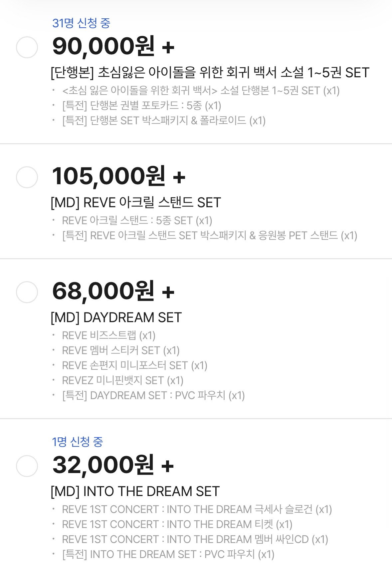Select the 68,000원 reward radio button
The width and height of the screenshot is (392, 572).
click(27, 292)
